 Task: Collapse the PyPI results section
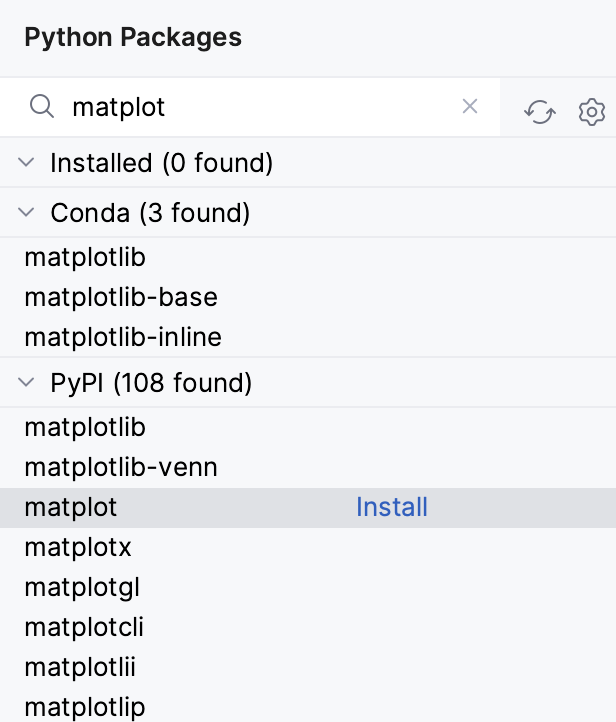click(28, 382)
